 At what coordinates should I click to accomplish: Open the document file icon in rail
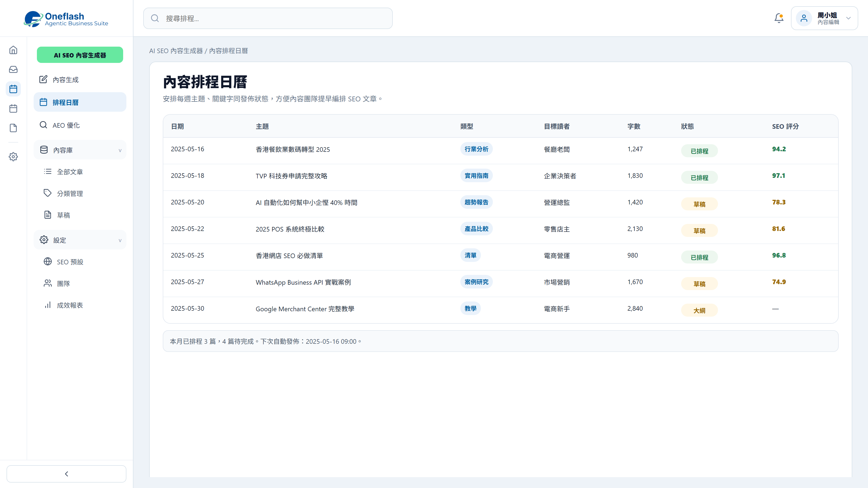13,128
